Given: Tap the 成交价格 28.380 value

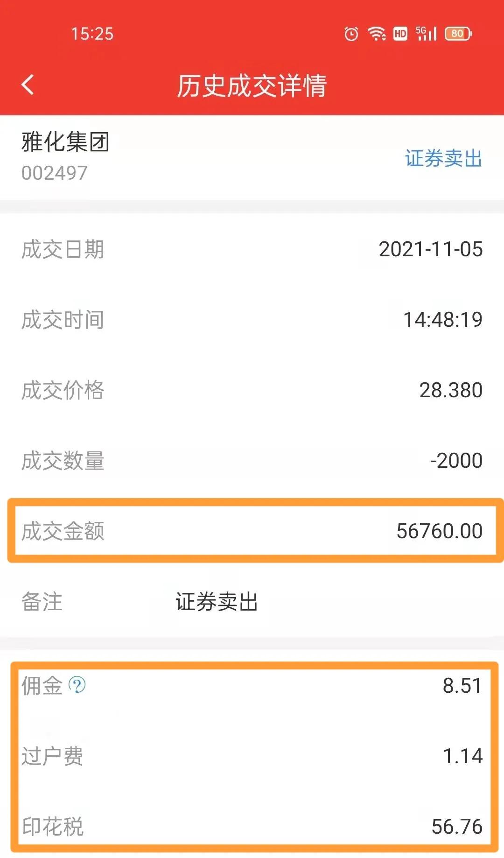Looking at the screenshot, I should pyautogui.click(x=451, y=390).
